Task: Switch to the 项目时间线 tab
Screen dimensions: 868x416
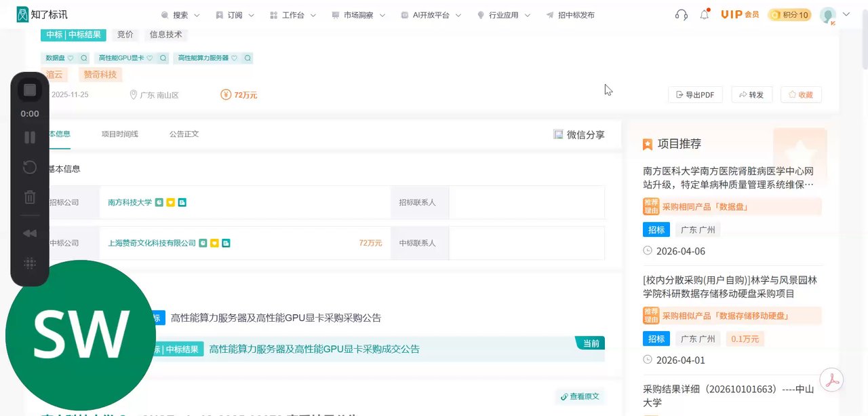Action: coord(119,134)
